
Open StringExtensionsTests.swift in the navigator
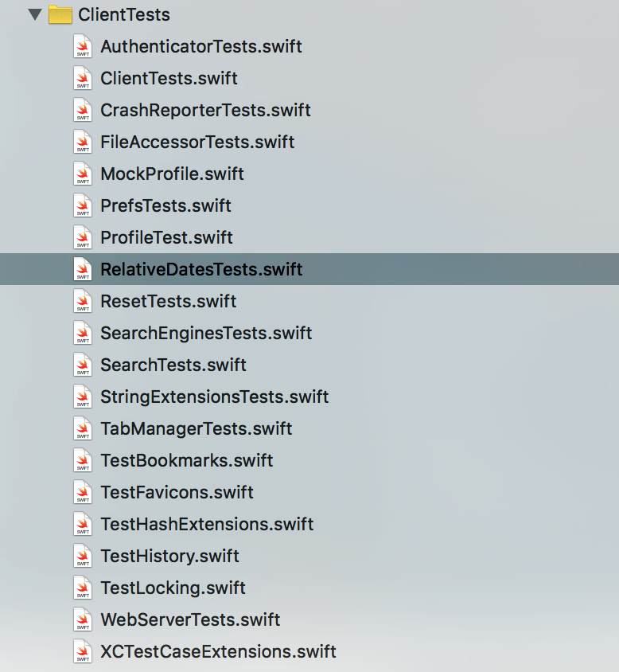214,397
